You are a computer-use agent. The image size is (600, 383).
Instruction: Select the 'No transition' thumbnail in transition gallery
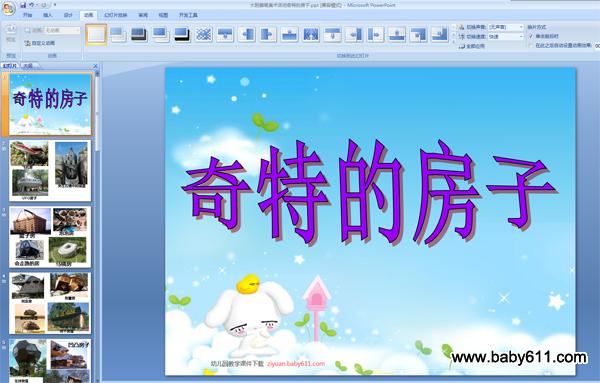(96, 34)
